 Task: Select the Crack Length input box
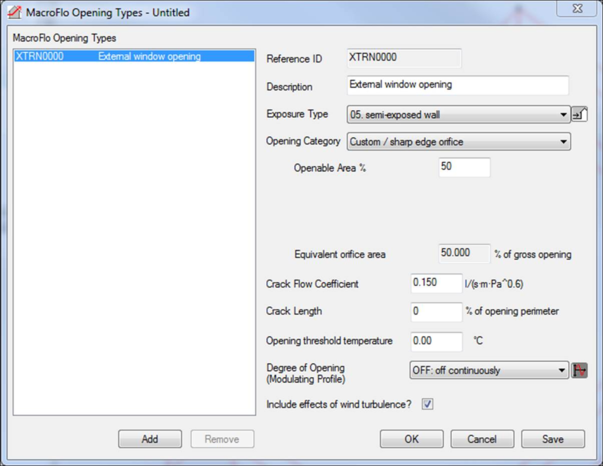436,312
